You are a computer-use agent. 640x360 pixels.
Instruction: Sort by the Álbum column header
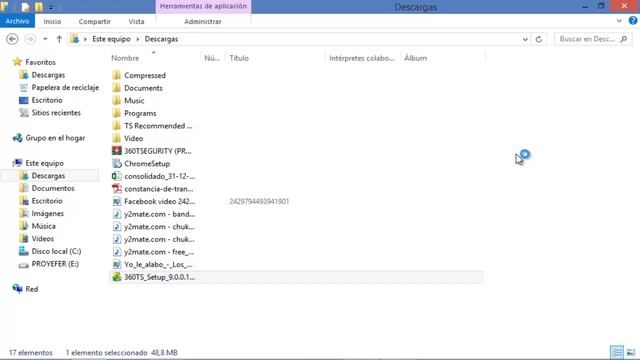416,58
